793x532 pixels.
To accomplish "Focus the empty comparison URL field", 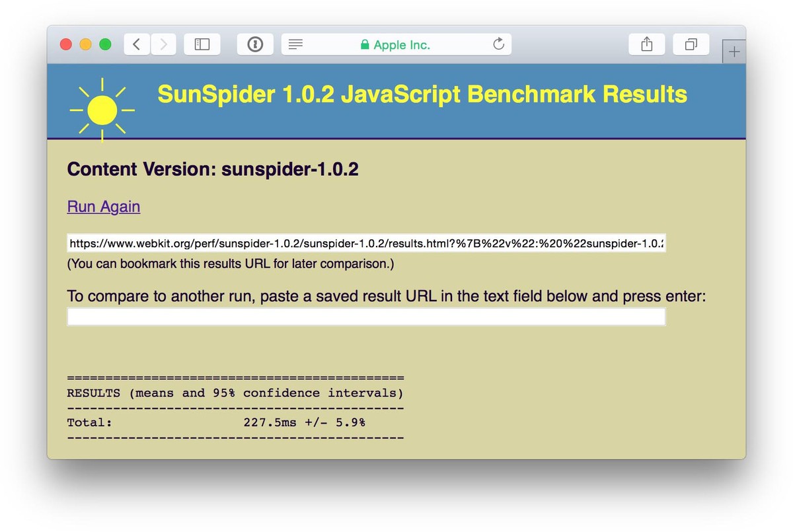I will pyautogui.click(x=366, y=317).
